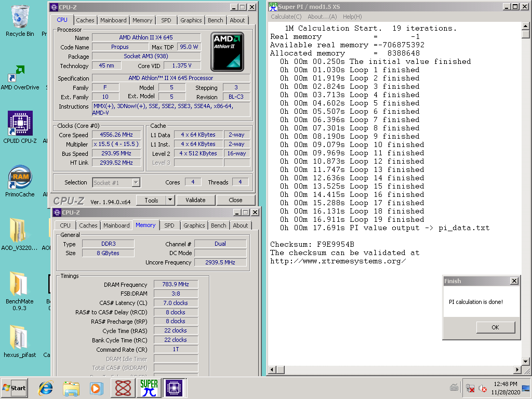This screenshot has height=399, width=532.
Task: Click the Name field AMD Athlon II X4 645
Action: 146,37
